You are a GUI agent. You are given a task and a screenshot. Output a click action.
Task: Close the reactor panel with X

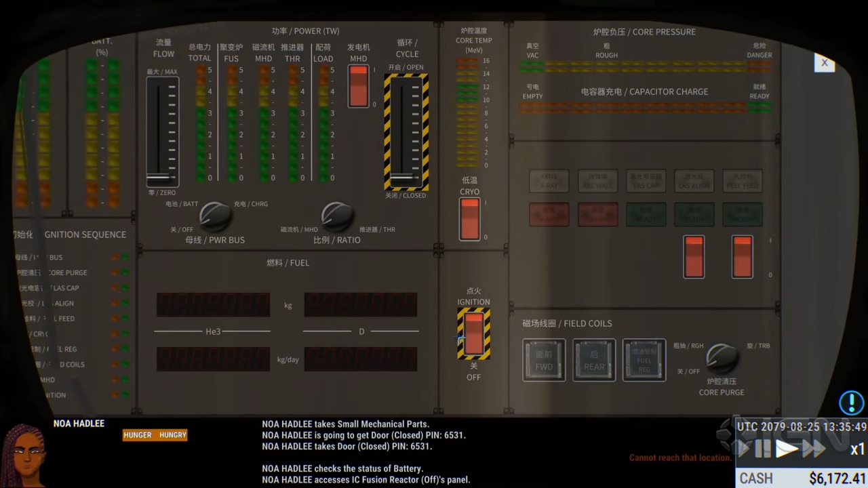tap(824, 63)
